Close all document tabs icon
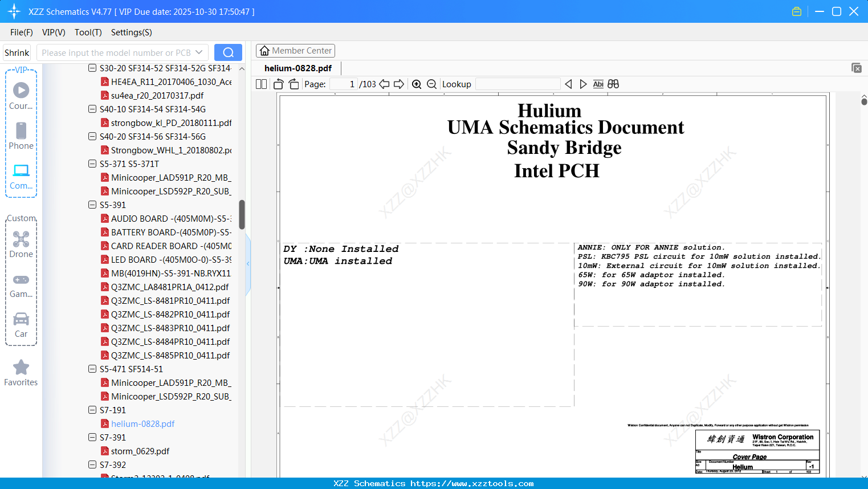This screenshot has height=489, width=868. pyautogui.click(x=857, y=68)
